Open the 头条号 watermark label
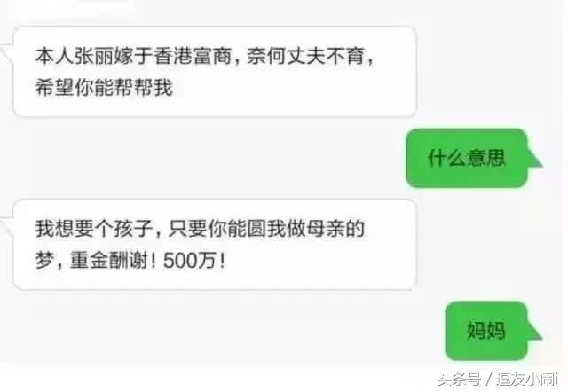568x392 pixels. pos(460,380)
